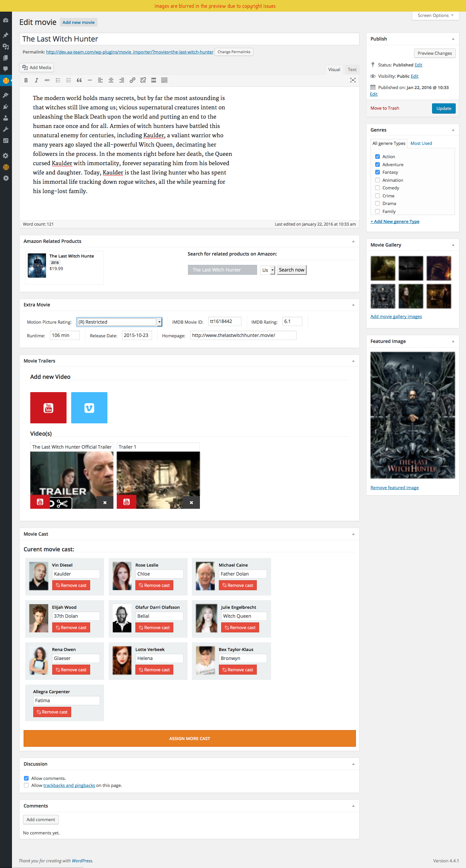Click the IMDB Movie ID field
Viewport: 466px width, 868px height.
point(225,321)
